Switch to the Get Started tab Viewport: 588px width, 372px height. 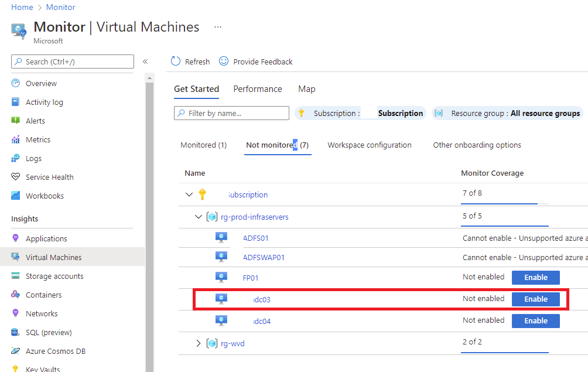(x=196, y=89)
